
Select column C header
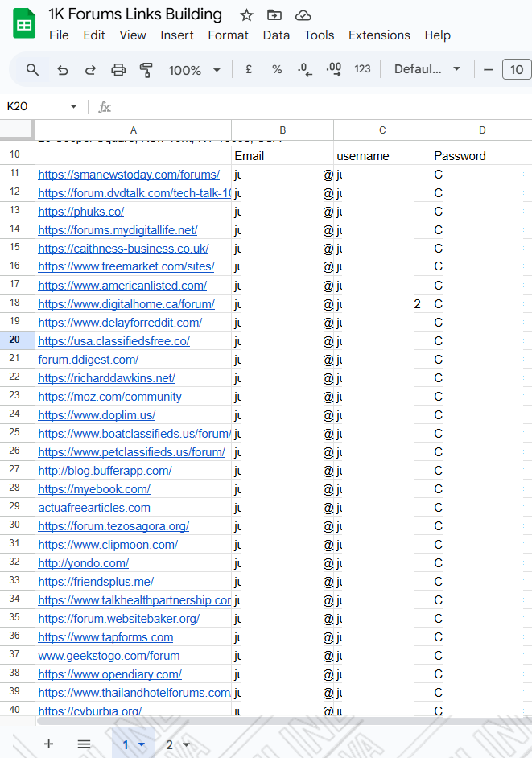point(382,130)
